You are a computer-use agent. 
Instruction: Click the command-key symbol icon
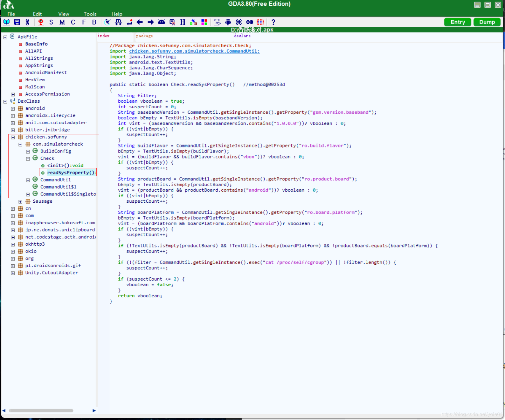[239, 22]
